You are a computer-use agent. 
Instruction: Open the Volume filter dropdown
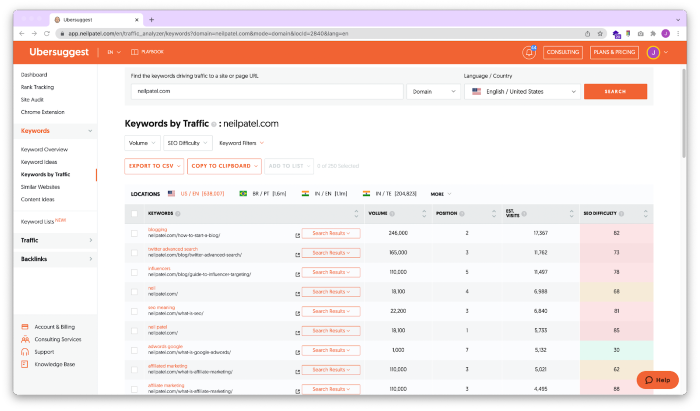tap(142, 143)
